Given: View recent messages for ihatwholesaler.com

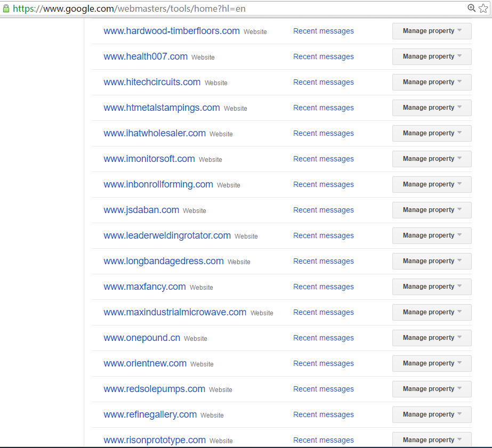Looking at the screenshot, I should coord(324,133).
